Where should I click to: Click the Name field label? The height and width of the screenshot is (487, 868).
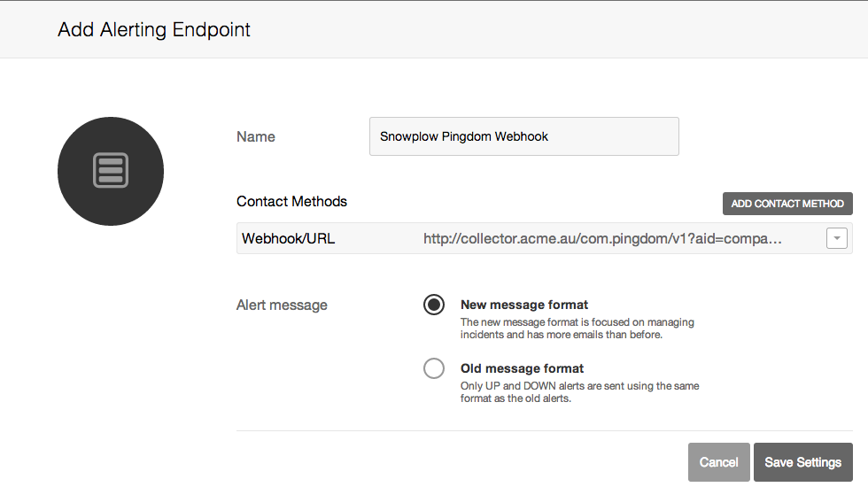(x=256, y=136)
